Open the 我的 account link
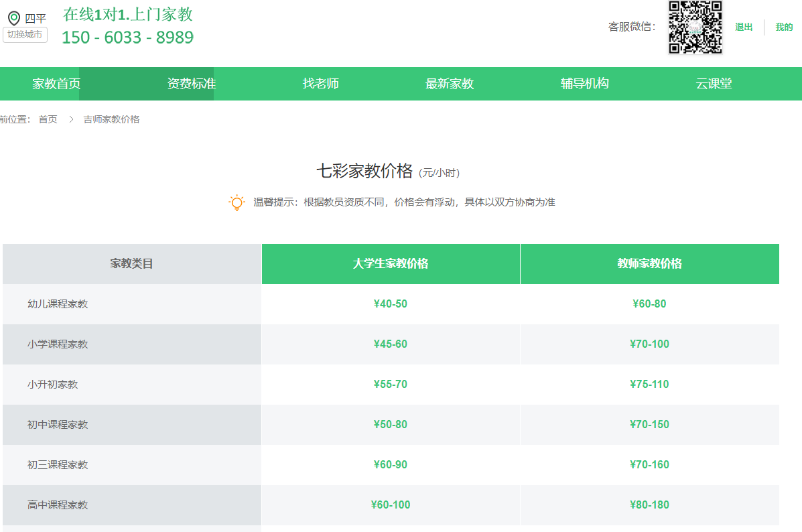Viewport: 802px width, 532px height. click(x=784, y=27)
